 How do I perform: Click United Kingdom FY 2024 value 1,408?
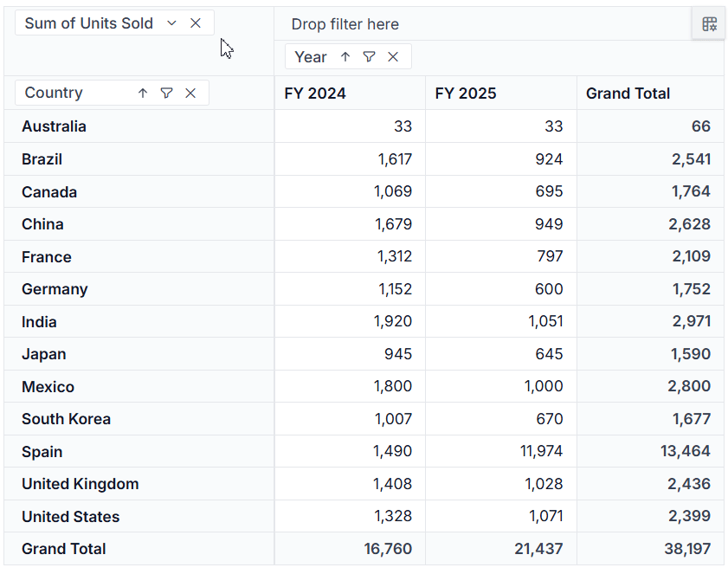coord(350,484)
